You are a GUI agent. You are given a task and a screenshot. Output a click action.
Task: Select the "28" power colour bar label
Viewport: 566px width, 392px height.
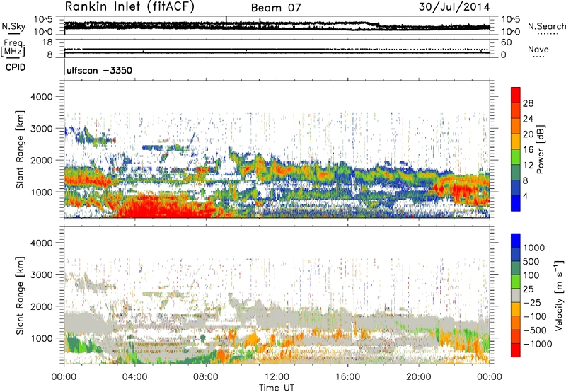coord(528,103)
